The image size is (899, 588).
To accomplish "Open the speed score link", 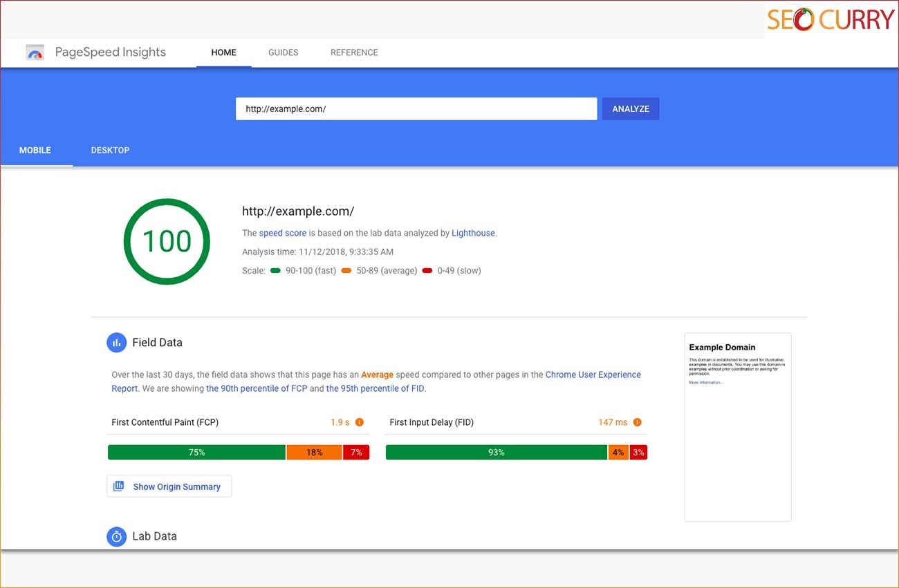I will 283,234.
